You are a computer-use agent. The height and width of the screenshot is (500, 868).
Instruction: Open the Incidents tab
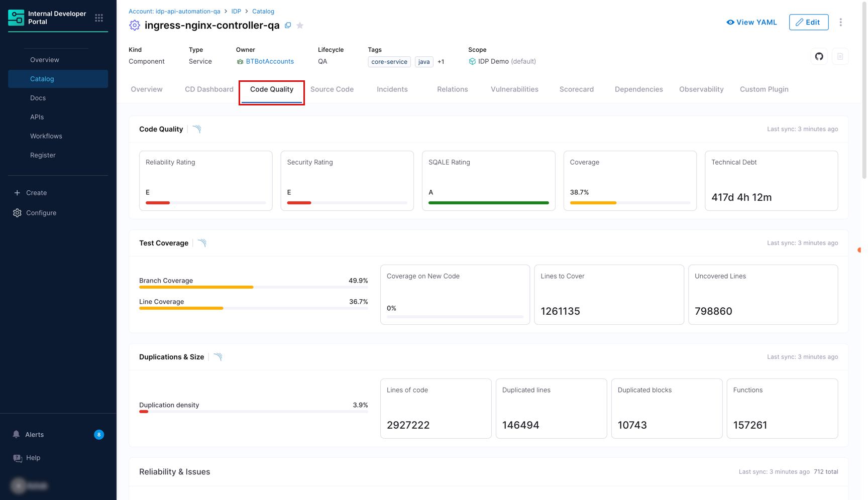click(392, 89)
